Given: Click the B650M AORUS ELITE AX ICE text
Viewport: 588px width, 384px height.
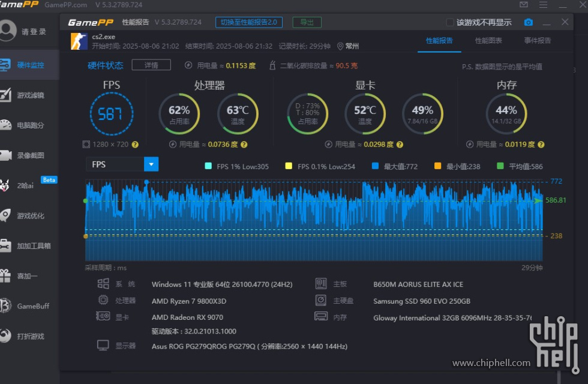Looking at the screenshot, I should (418, 284).
